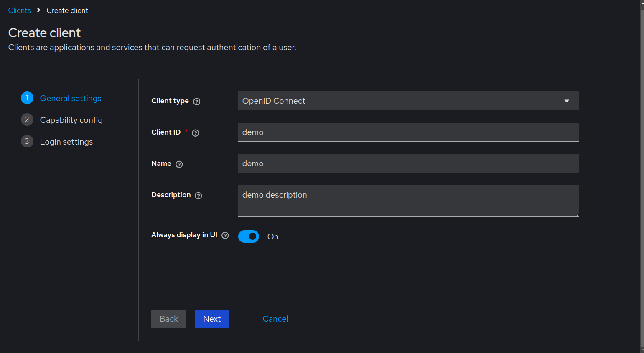This screenshot has height=353, width=644.
Task: Click step number 2 circle
Action: coord(27,119)
